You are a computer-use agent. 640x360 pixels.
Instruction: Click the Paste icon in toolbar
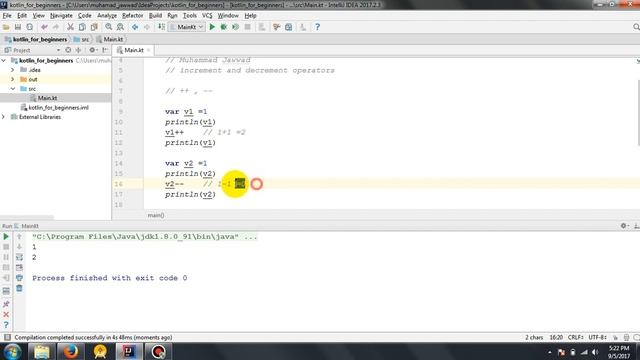(x=94, y=27)
